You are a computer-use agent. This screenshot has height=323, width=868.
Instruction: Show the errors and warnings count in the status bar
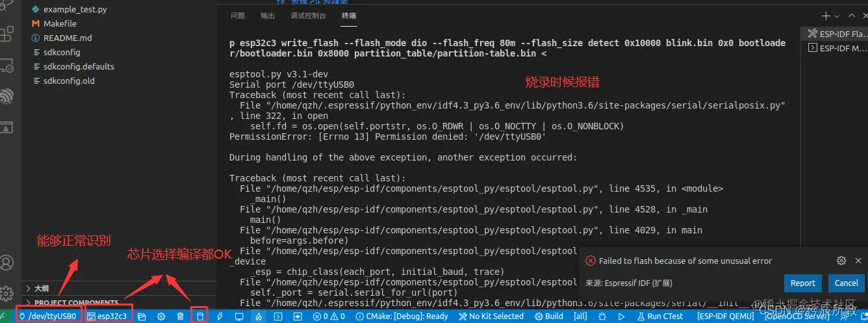pyautogui.click(x=329, y=317)
